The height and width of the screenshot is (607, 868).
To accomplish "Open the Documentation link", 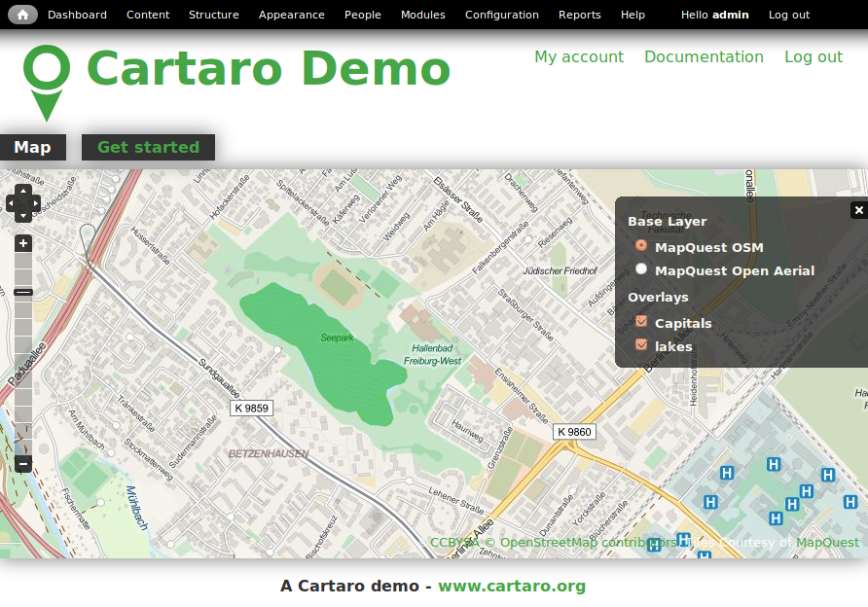I will pos(704,56).
